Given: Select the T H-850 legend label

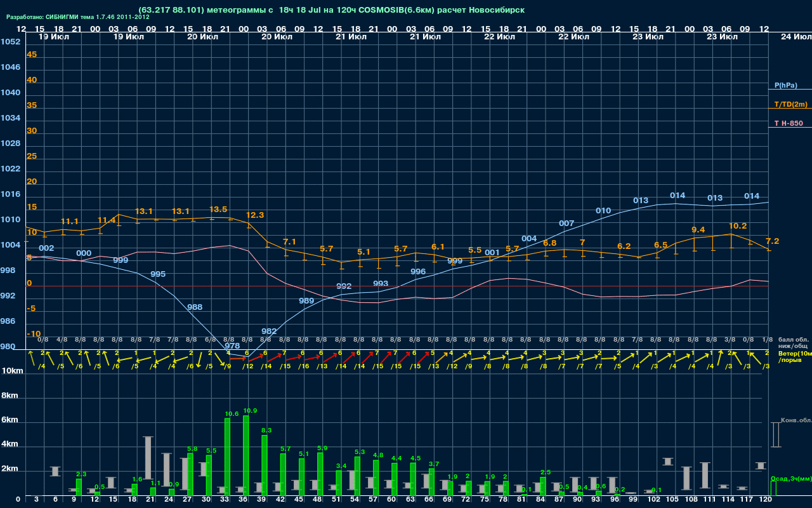Looking at the screenshot, I should 788,123.
